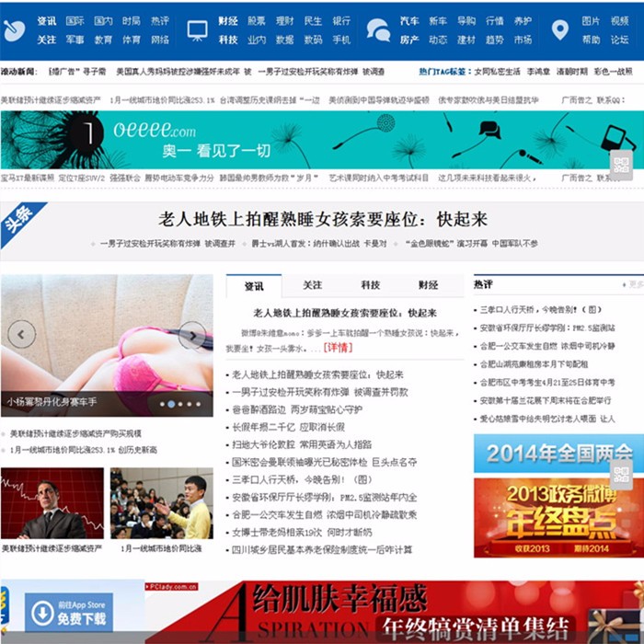Open 房产 in top navigation

tap(409, 40)
